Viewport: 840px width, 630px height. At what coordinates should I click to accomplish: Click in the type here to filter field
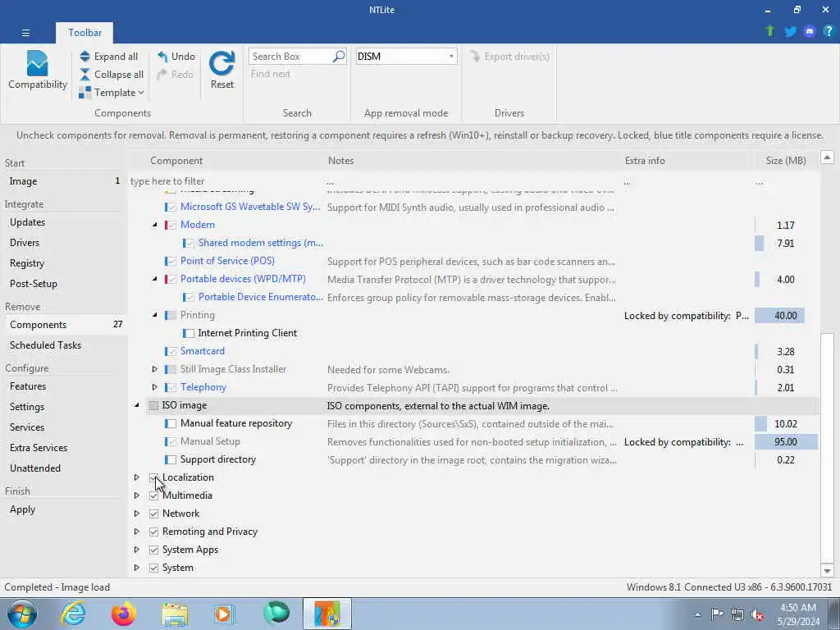(x=225, y=181)
